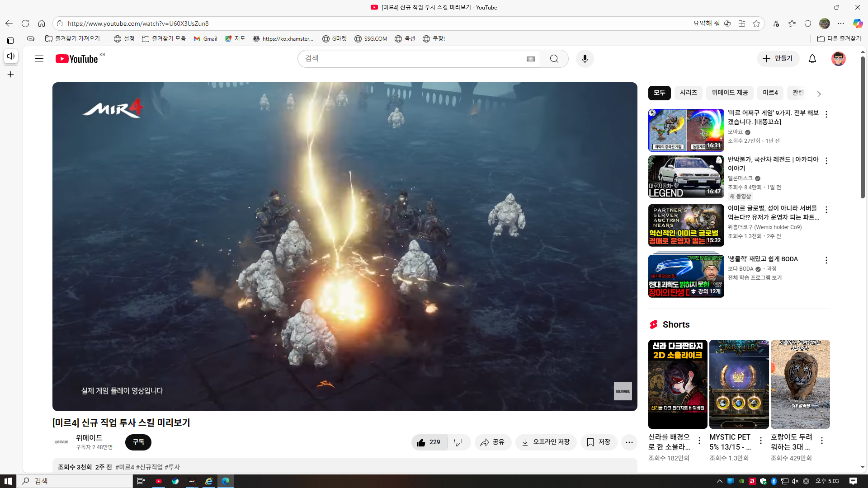Dislike the video with thumbs down
868x488 pixels.
(458, 442)
